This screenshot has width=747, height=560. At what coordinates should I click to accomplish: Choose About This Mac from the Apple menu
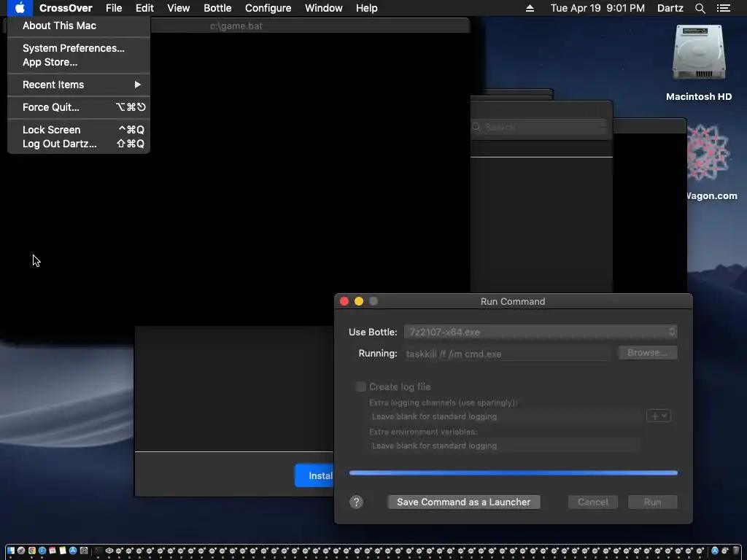click(79, 26)
